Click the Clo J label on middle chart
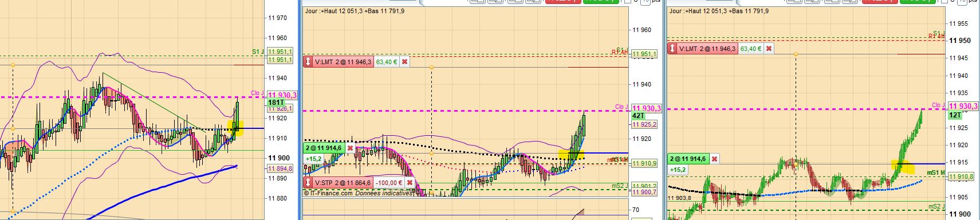Screen dimensions: 980x220 pyautogui.click(x=622, y=107)
